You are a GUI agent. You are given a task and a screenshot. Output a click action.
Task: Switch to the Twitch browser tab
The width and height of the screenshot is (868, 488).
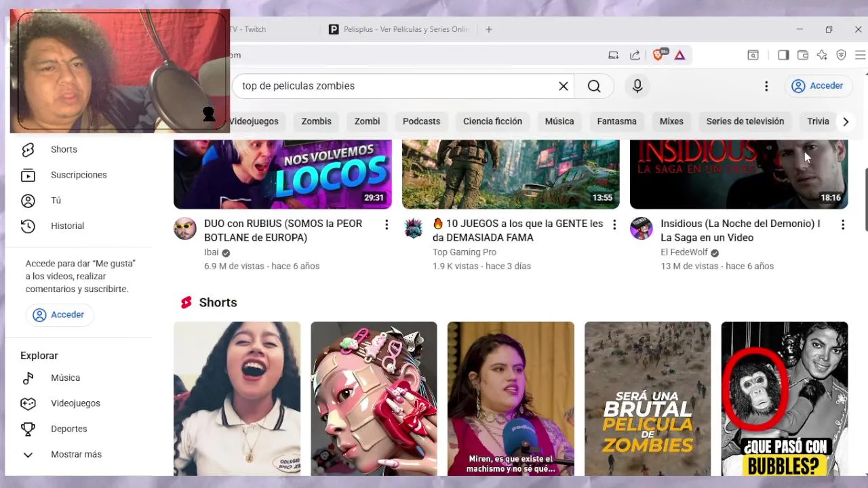pyautogui.click(x=271, y=29)
